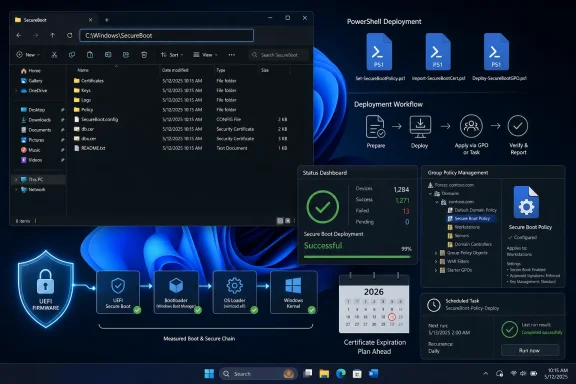This screenshot has height=384, width=576.
Task: Unpin Desktop from Quick access pin icon
Action: pos(62,110)
